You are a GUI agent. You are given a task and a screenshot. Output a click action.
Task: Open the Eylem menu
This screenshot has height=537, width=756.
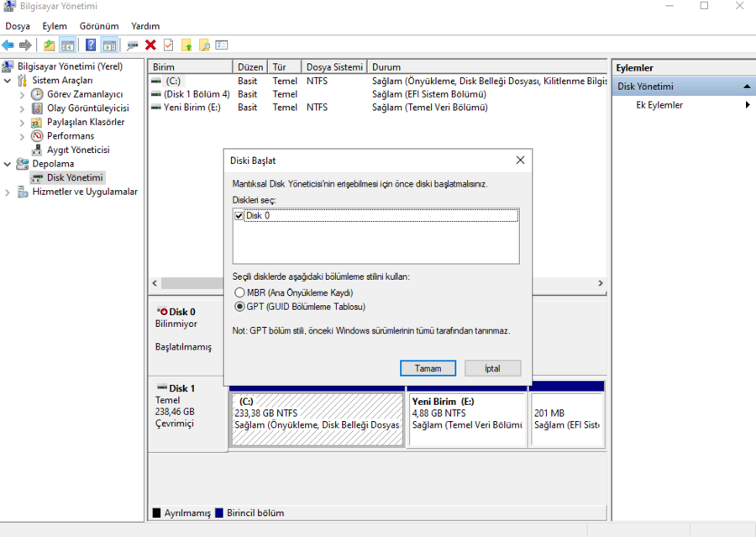click(55, 26)
